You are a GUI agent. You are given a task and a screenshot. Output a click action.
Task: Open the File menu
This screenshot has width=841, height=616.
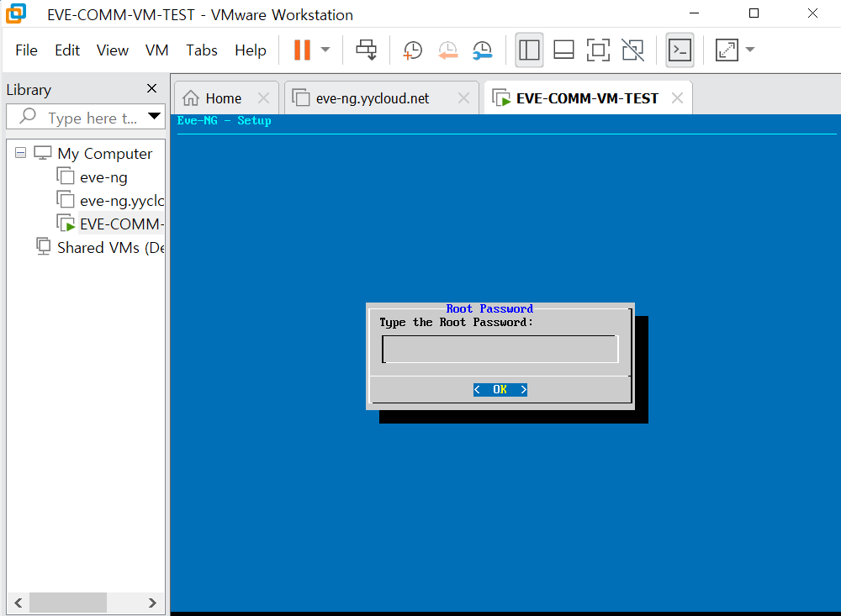point(26,50)
